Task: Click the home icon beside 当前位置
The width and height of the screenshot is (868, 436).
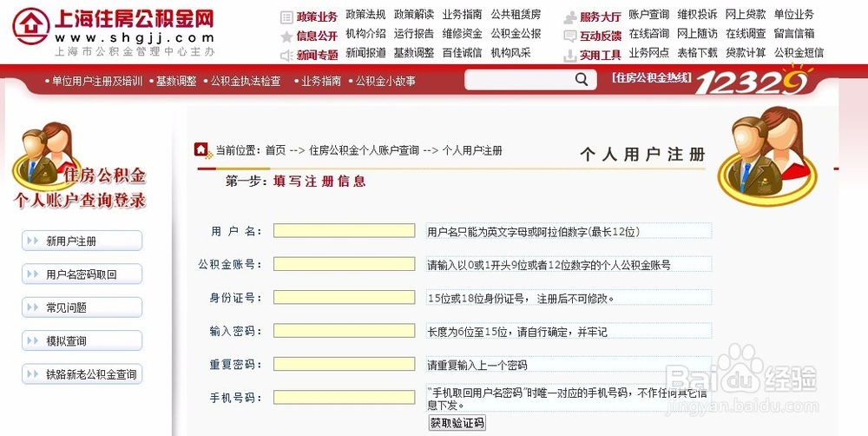Action: tap(203, 150)
